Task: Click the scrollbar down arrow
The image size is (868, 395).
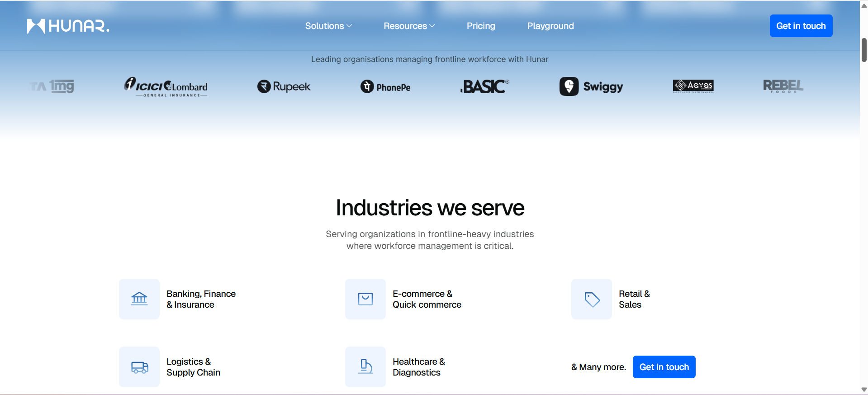Action: tap(864, 390)
